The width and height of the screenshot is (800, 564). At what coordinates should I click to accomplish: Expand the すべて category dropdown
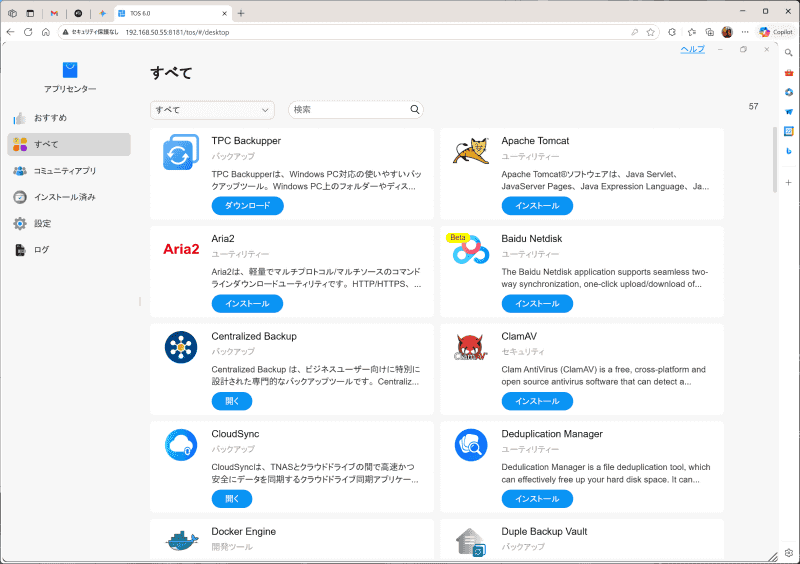point(212,110)
